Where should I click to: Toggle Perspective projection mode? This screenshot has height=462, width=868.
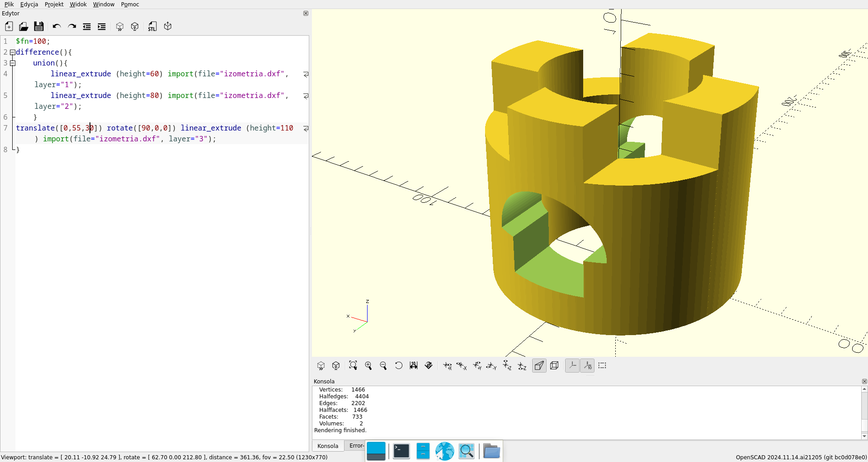(x=539, y=366)
